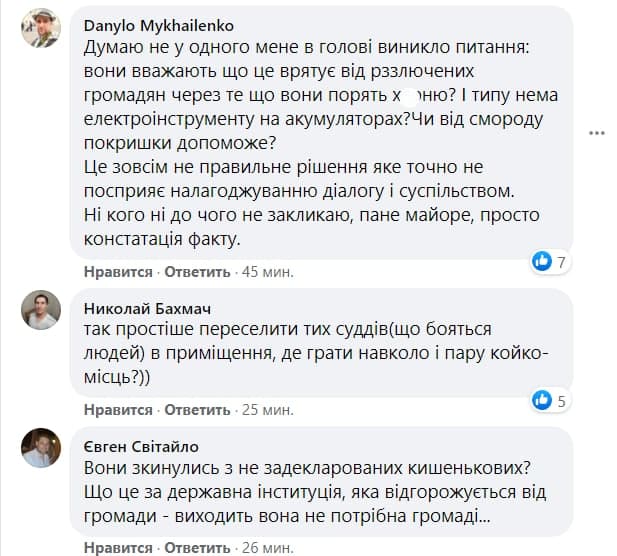Viewport: 617px width, 556px height.
Task: Like Євген Світайло's comment via Нравится
Action: click(118, 548)
